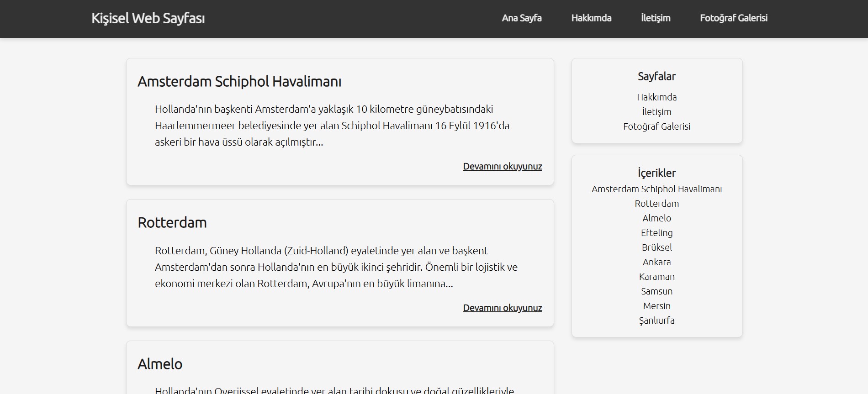Open the Amsterdam Schiphol Havalimanı article heading
868x394 pixels.
[239, 81]
